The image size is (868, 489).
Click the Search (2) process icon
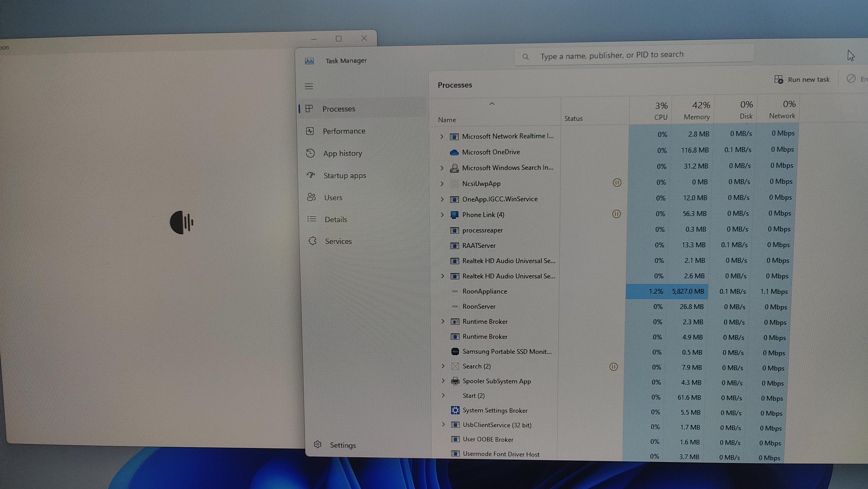tap(455, 366)
